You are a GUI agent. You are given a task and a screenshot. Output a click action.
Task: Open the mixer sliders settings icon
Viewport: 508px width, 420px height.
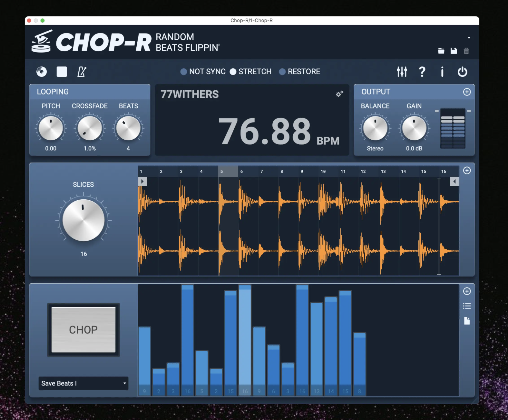pos(402,72)
